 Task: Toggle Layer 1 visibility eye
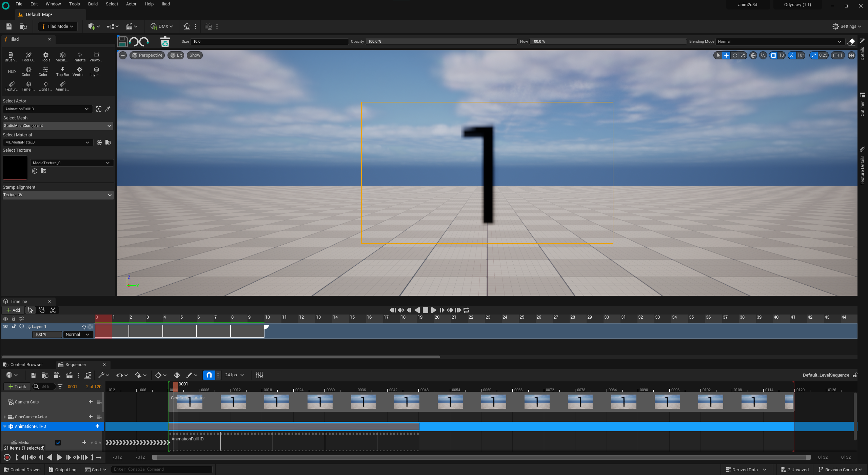tap(5, 326)
